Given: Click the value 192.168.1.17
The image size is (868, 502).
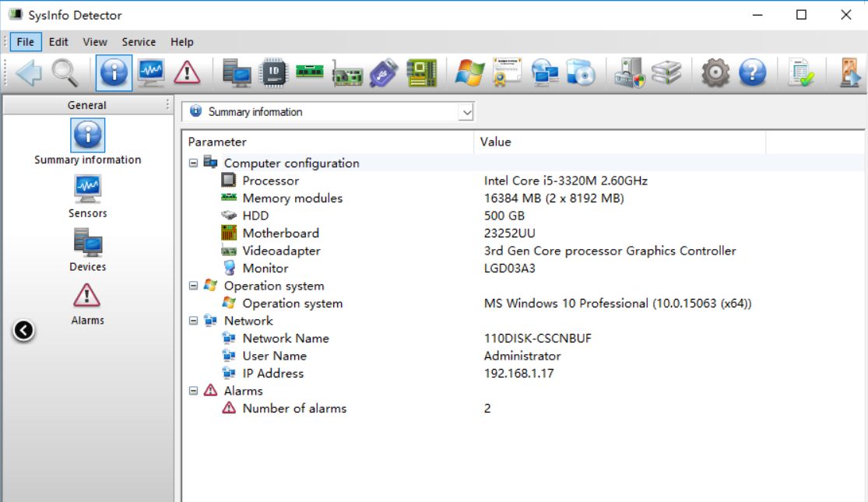Looking at the screenshot, I should coord(518,374).
